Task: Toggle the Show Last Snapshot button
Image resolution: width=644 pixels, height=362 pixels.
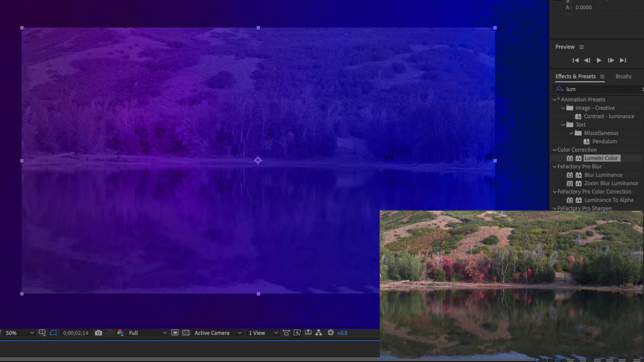Action: point(109,333)
